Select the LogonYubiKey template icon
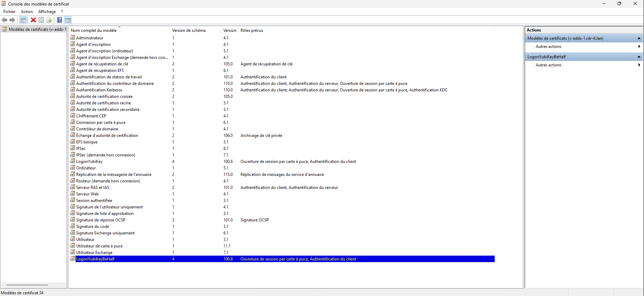The height and width of the screenshot is (296, 644). pos(72,161)
